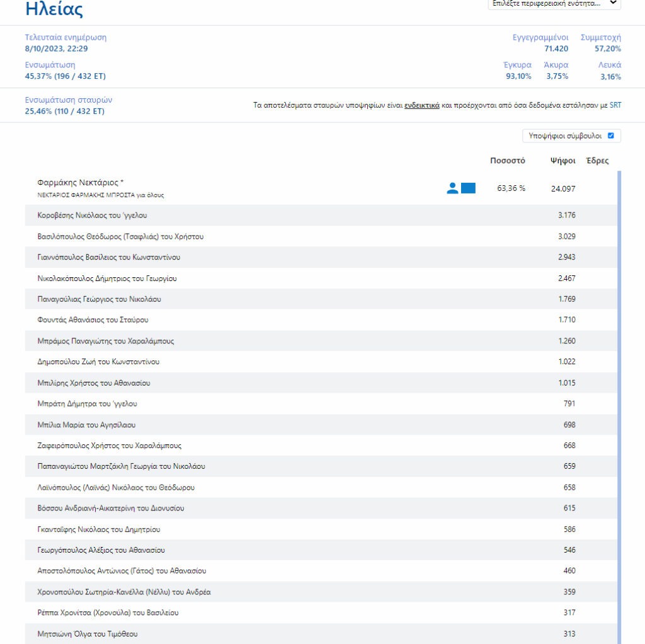Click the 8/10/2023, 22:29 timestamp
Viewport: 645px width, 644px height.
pos(56,49)
